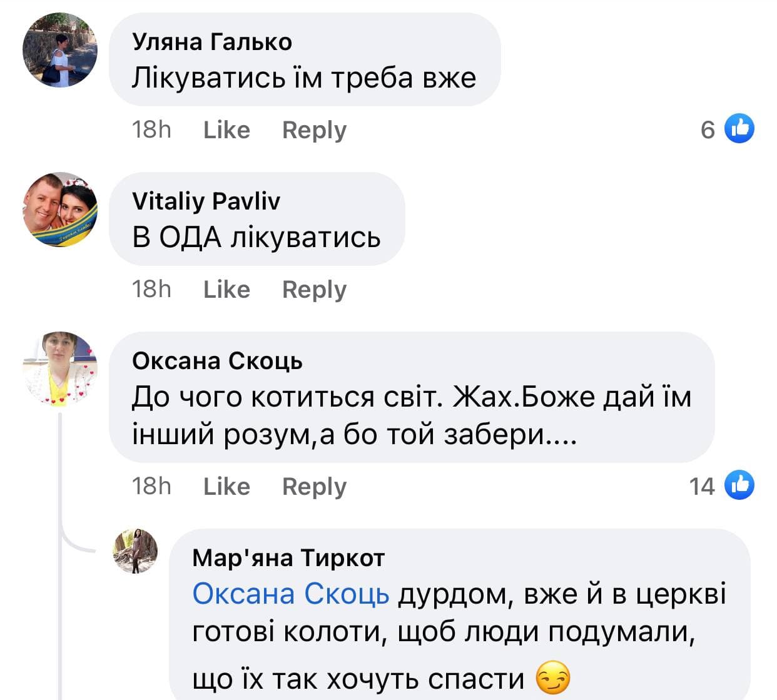Like Уляна Галько's comment
This screenshot has width=777, height=700.
(226, 129)
